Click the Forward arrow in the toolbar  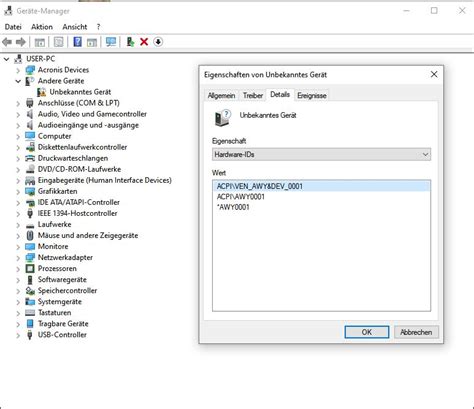(21, 42)
